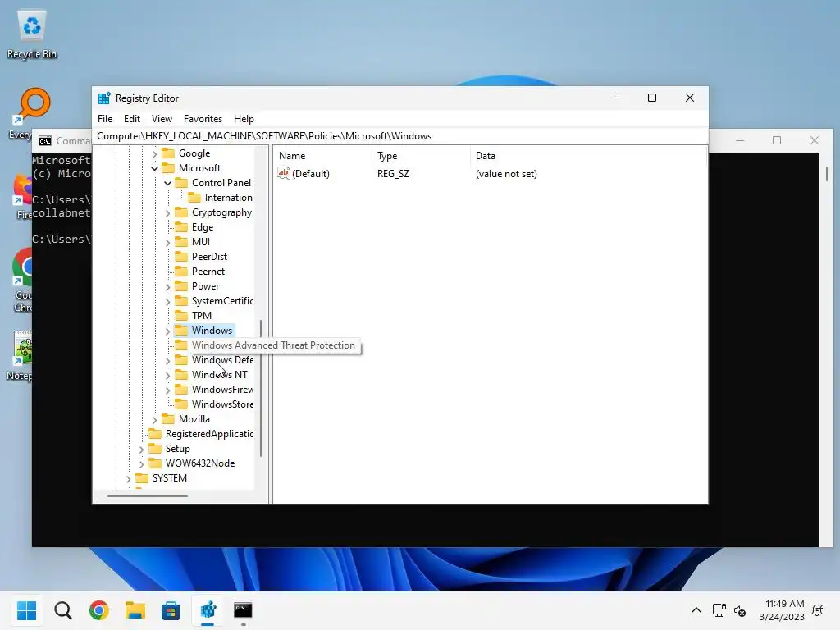Click the (value not set) data cell
Screen dimensions: 840x630
[x=506, y=174]
